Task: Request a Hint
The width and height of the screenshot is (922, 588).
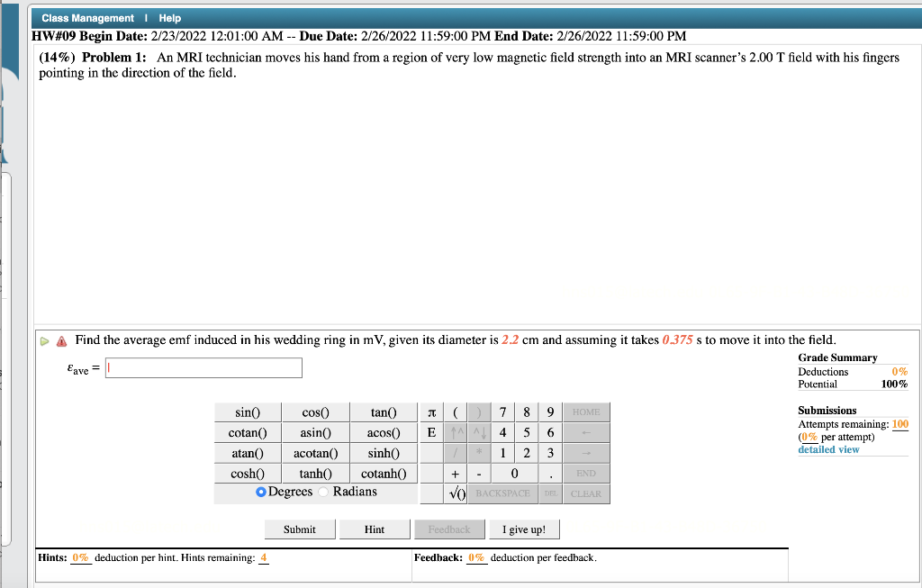Action: [x=375, y=529]
